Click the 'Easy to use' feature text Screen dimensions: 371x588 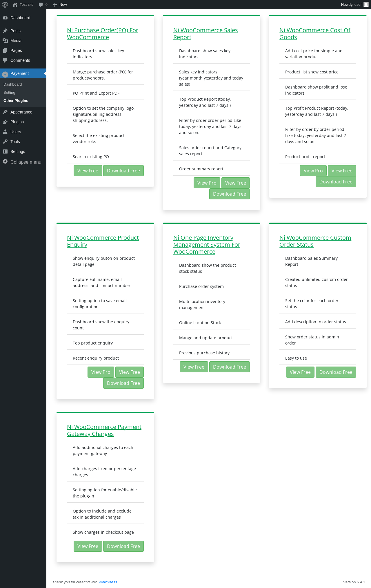[296, 358]
